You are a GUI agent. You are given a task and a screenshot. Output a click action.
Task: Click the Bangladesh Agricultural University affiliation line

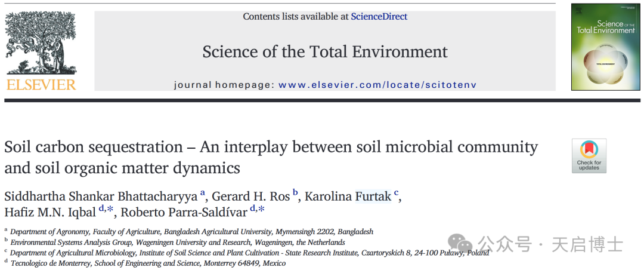pos(189,232)
